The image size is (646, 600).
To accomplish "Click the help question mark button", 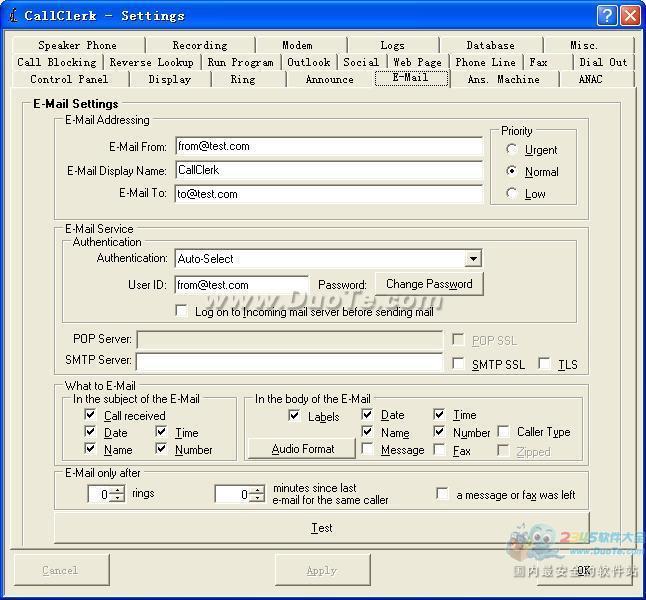I will coord(607,15).
